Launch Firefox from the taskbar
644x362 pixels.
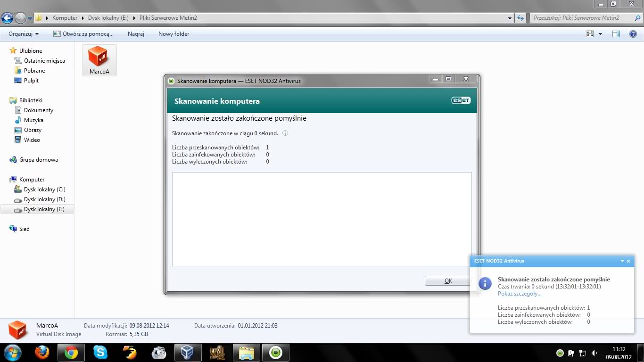pyautogui.click(x=42, y=352)
